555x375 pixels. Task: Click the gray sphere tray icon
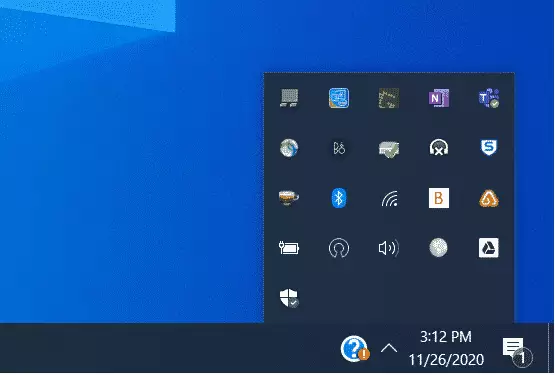click(x=438, y=248)
